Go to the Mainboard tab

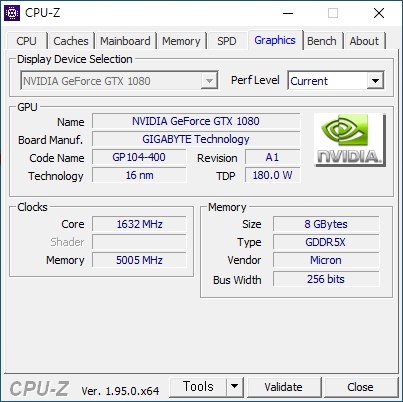pos(125,41)
